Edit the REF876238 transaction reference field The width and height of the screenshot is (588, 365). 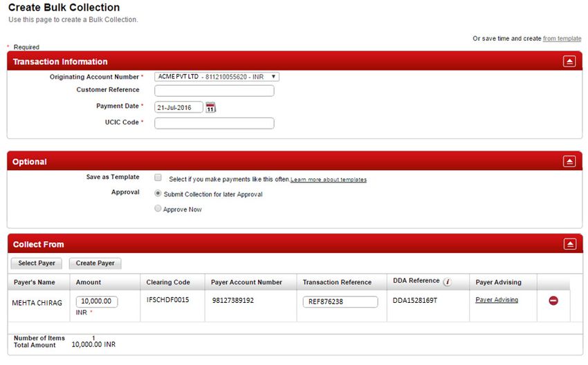tap(340, 301)
